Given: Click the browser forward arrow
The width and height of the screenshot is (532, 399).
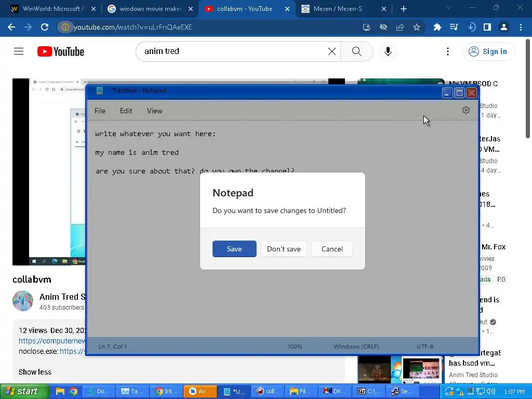Looking at the screenshot, I should coord(28,27).
